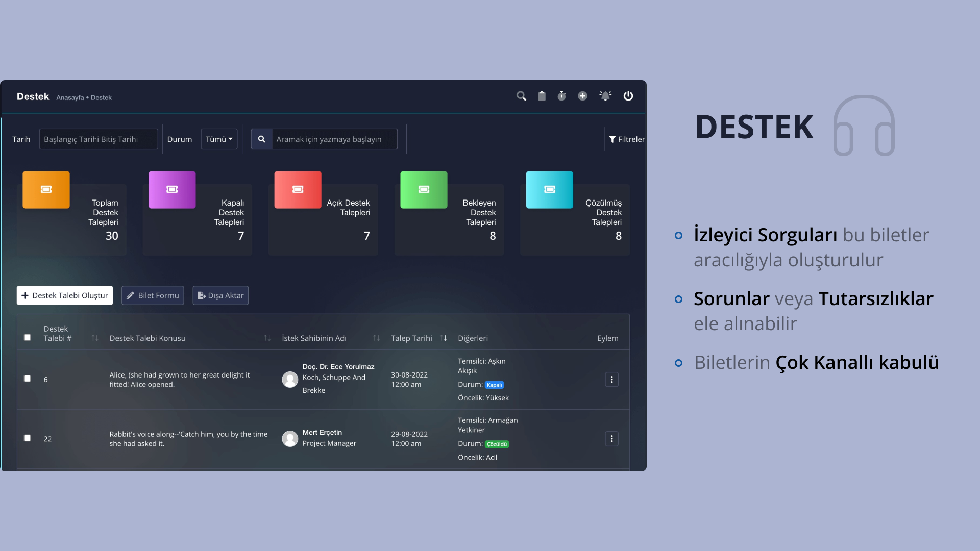Sort by Talep Tarihi column arrows

point(444,338)
